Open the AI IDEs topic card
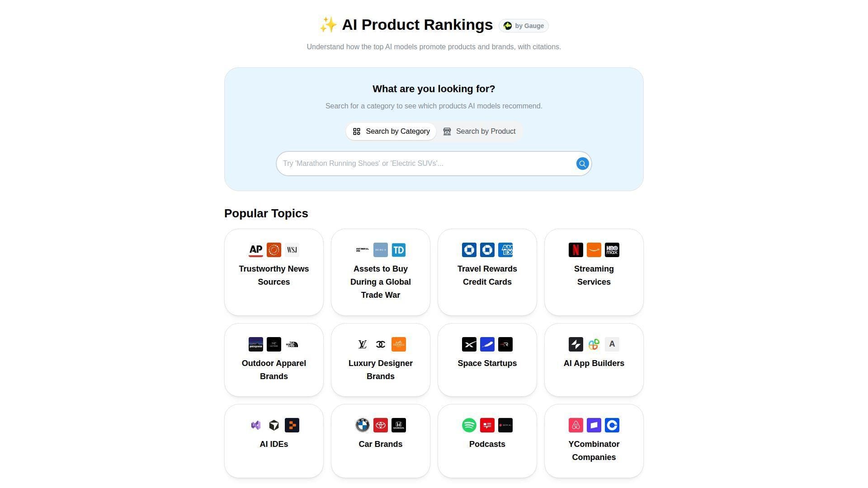 click(274, 441)
